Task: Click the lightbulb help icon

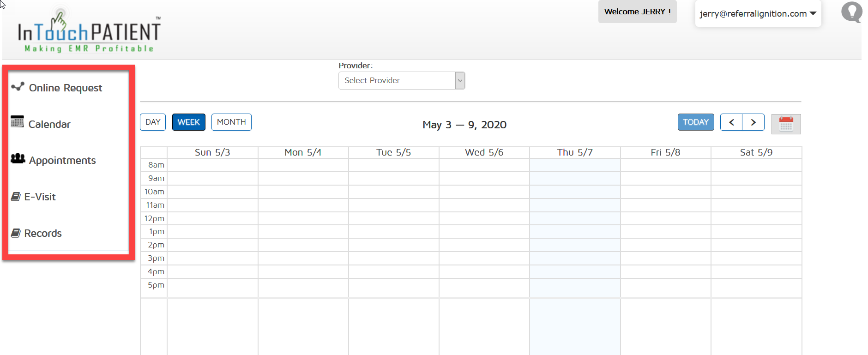Action: (851, 12)
